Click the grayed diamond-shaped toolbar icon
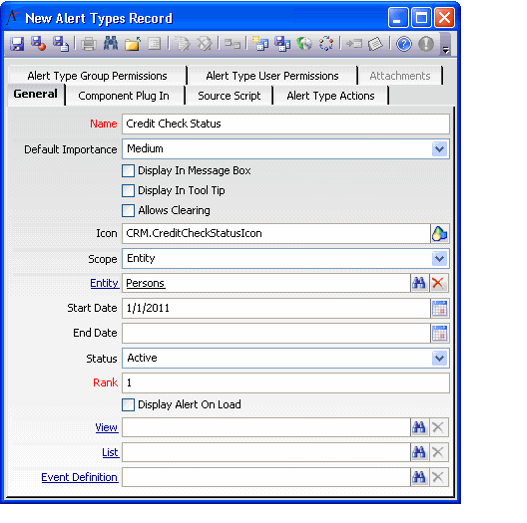Screen dimensions: 527x523 click(204, 44)
